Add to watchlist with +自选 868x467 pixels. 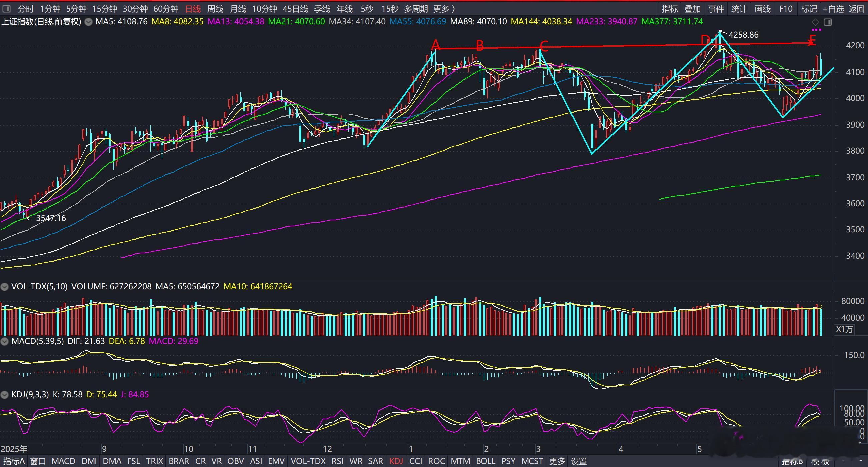[x=833, y=9]
